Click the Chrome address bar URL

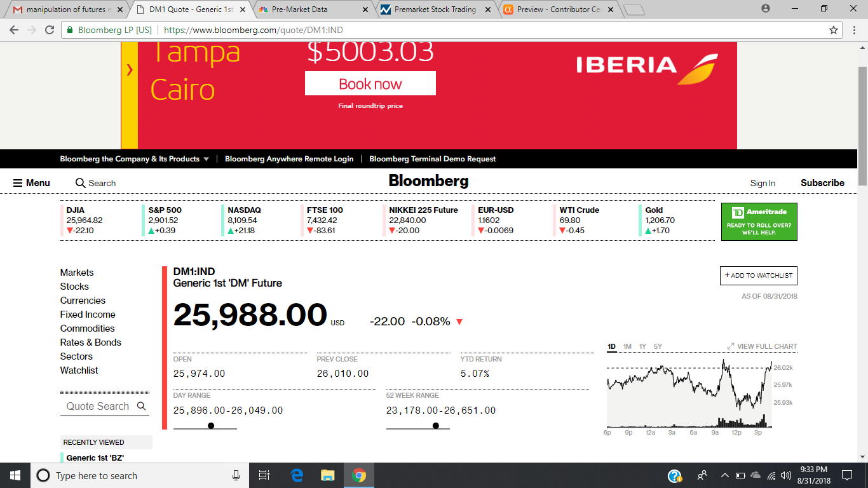click(x=254, y=30)
